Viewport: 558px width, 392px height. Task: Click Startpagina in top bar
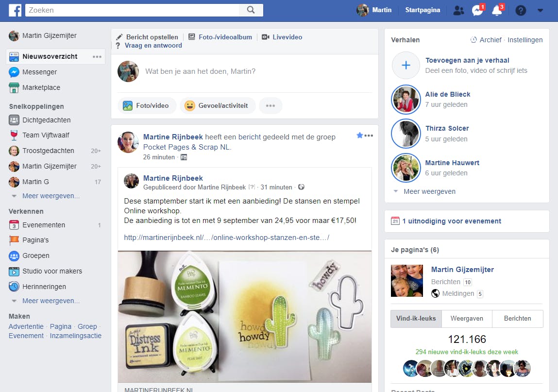click(x=423, y=10)
